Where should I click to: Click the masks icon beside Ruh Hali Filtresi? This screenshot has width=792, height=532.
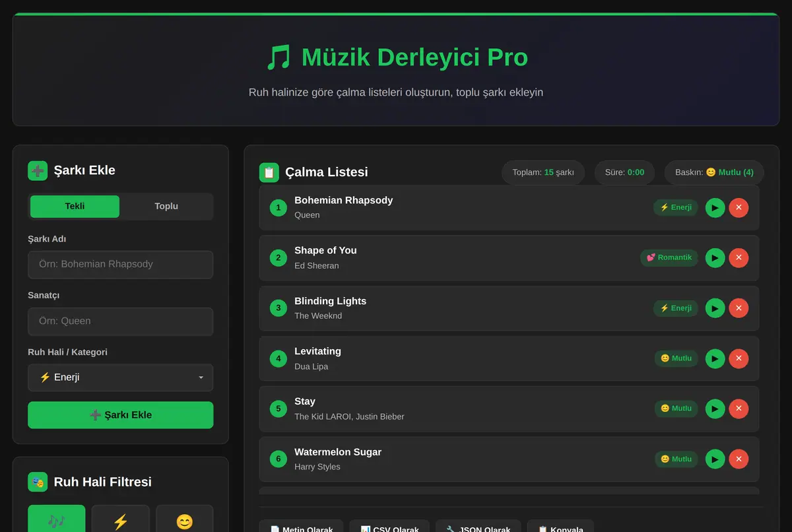tap(38, 482)
